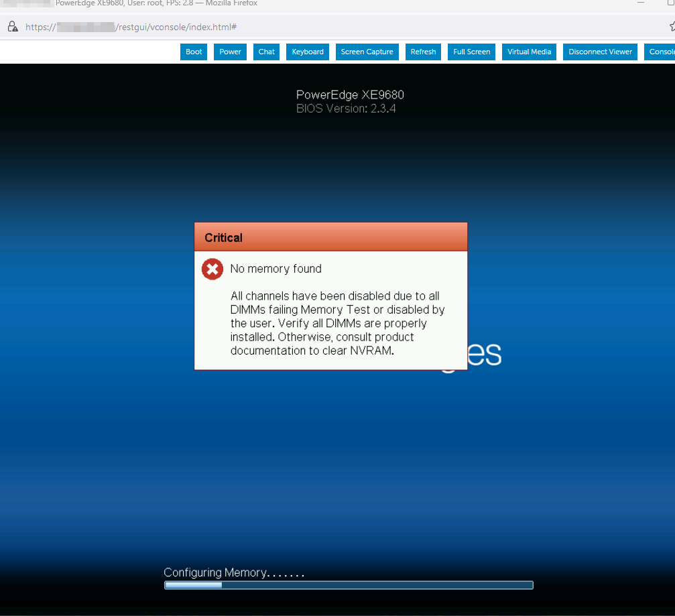Take a Screen Capture

(367, 52)
